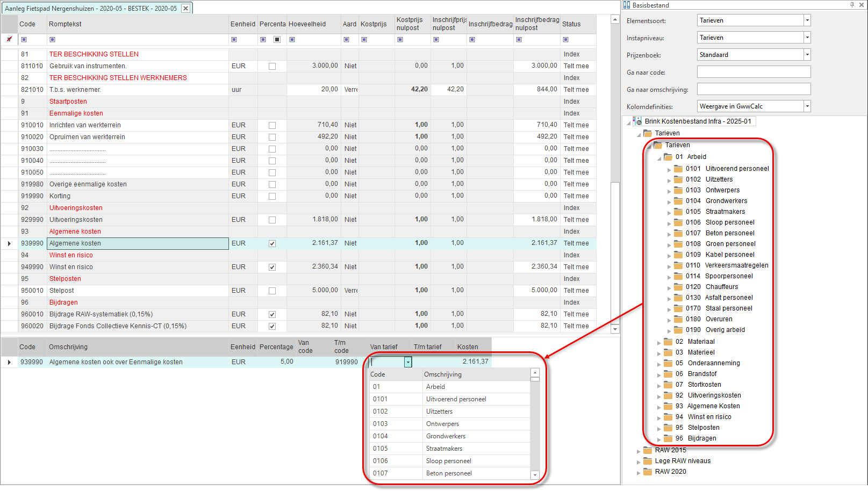Image resolution: width=868 pixels, height=491 pixels.
Task: Click the folder icon for 0104 Grondwerkers
Action: click(x=678, y=201)
